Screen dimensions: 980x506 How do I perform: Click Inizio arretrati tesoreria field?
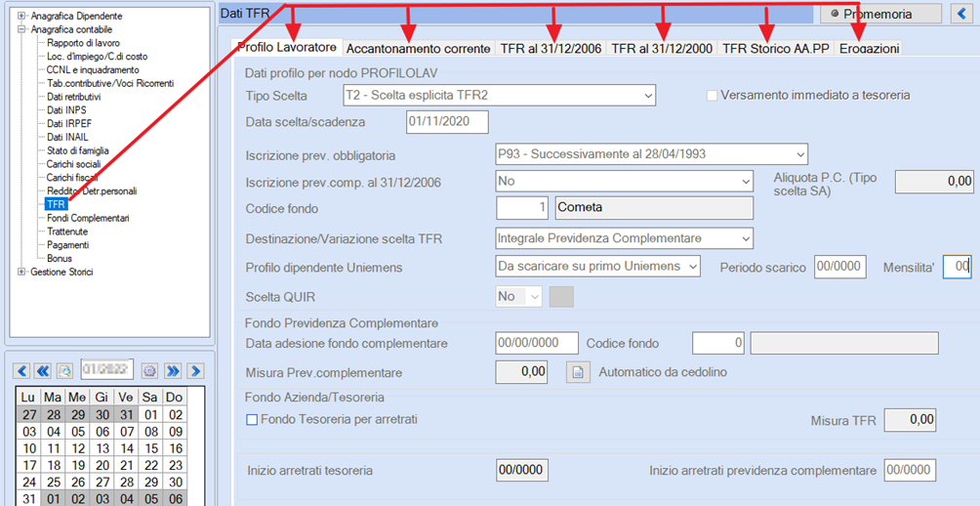click(x=522, y=471)
